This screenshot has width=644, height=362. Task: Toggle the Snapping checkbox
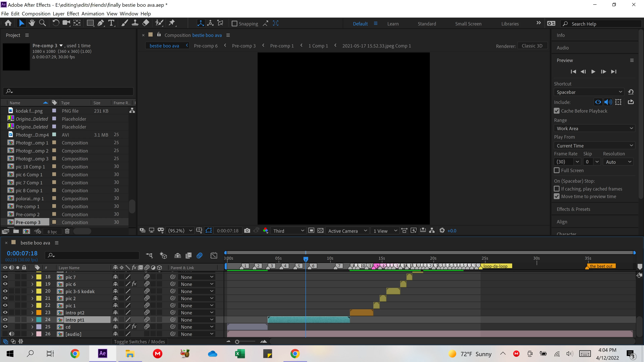click(234, 24)
